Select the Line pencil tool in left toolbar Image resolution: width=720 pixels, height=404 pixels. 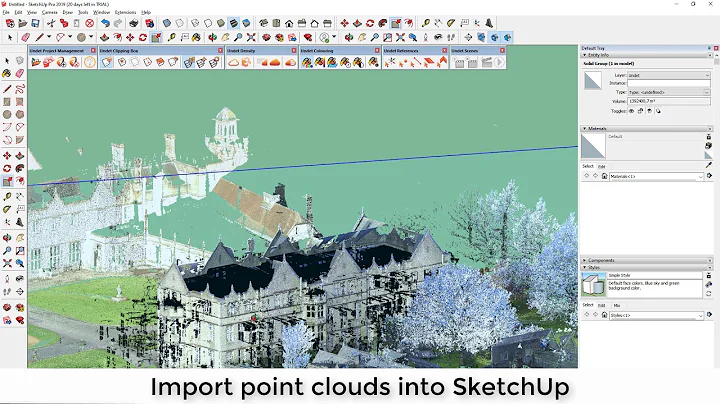point(7,89)
